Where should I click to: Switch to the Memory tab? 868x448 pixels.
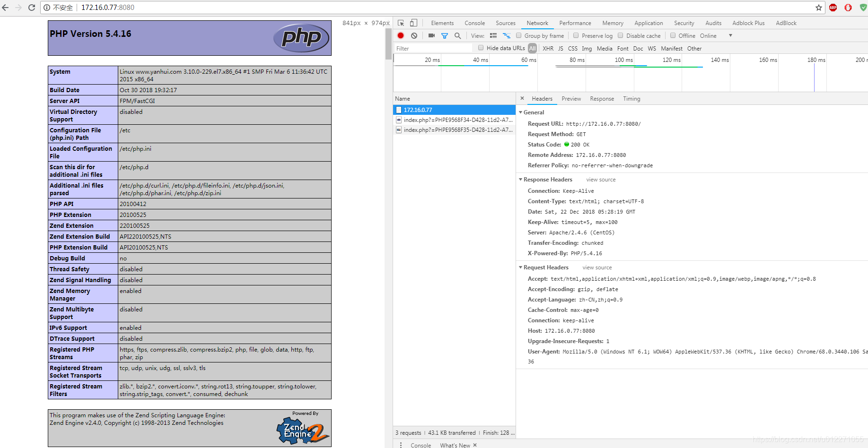[613, 23]
